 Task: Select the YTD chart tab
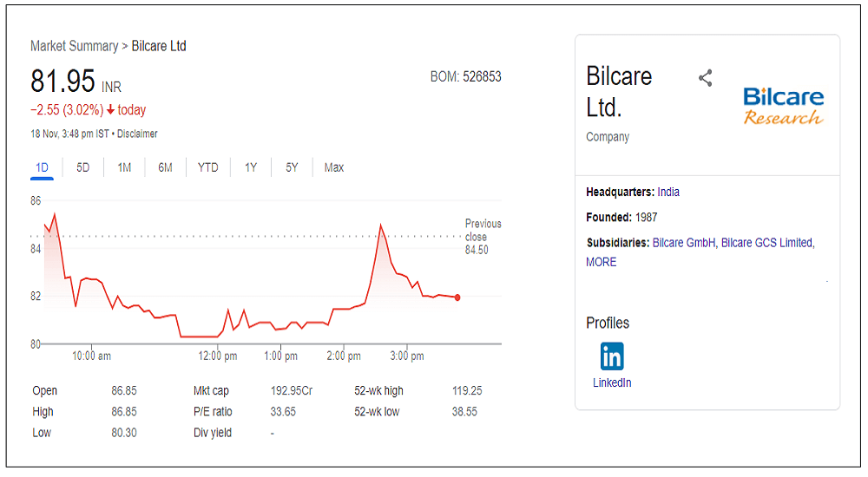pos(208,167)
